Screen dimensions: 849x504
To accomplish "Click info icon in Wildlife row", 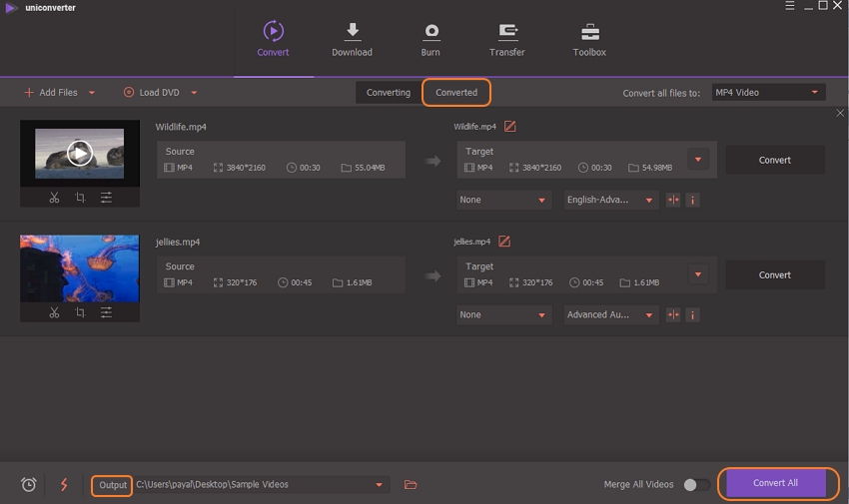I will click(x=692, y=200).
